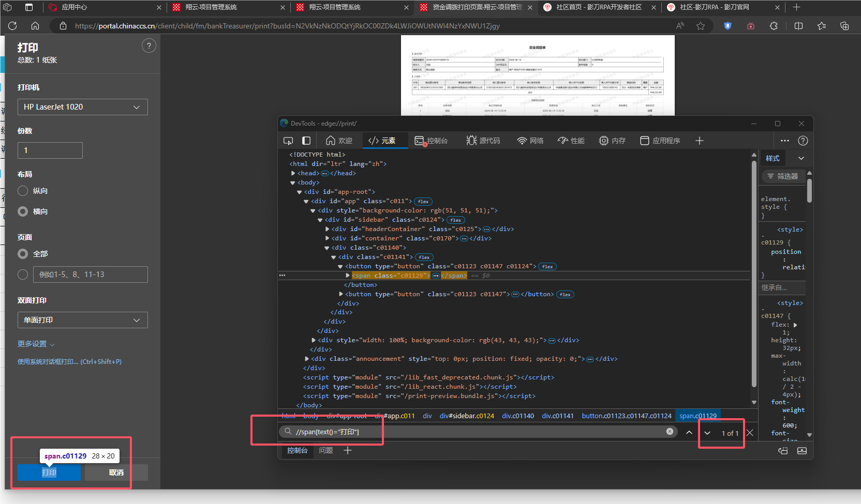
Task: Click the DOM tree vertical scrollbar
Action: point(754,274)
